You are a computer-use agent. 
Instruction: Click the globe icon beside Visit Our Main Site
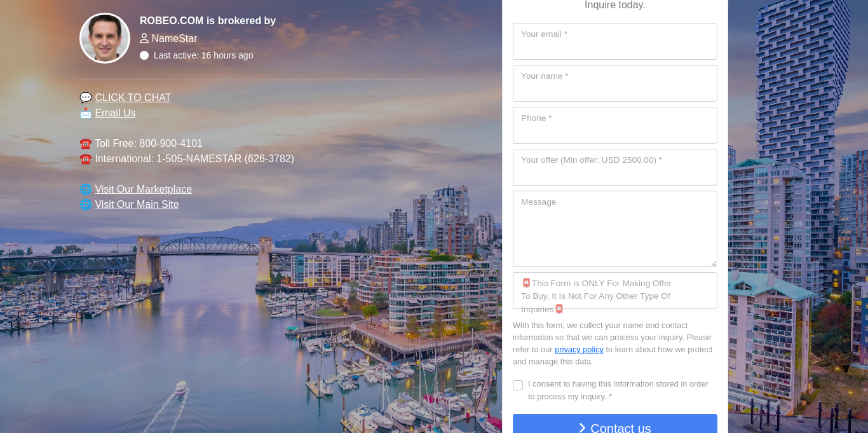click(86, 205)
